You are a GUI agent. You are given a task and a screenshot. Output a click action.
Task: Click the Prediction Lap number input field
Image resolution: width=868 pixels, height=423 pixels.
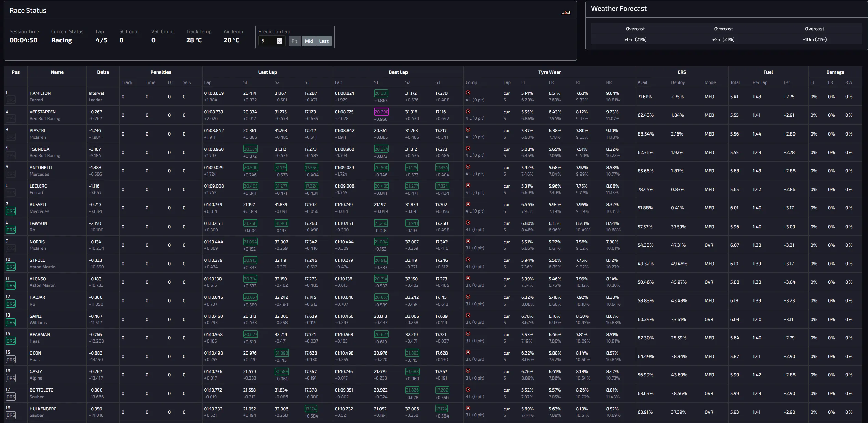pos(268,41)
